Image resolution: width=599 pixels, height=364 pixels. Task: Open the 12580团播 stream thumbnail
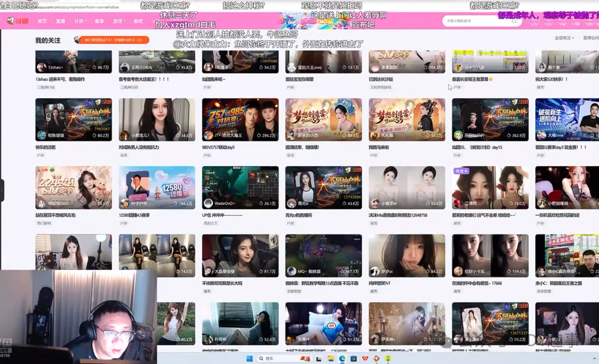click(157, 187)
